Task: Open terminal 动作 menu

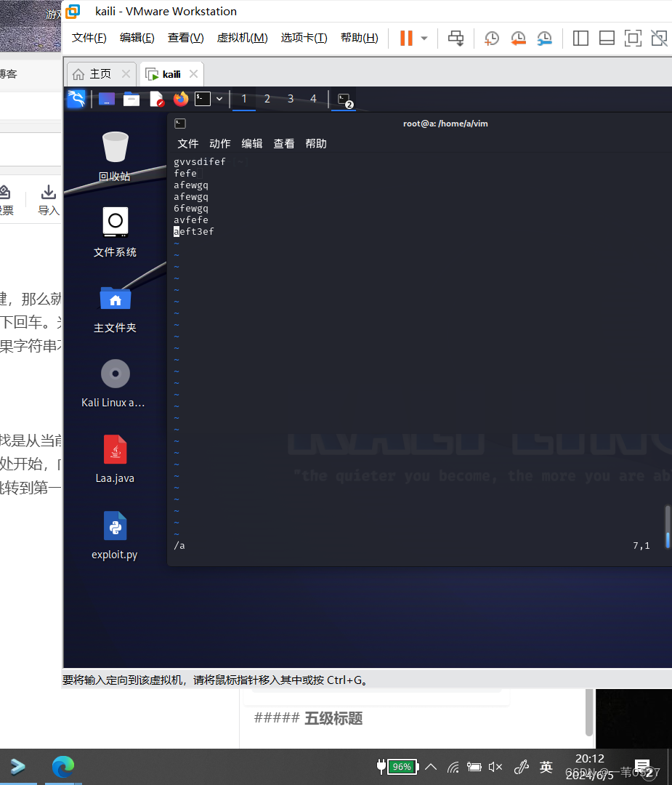Action: coord(220,144)
